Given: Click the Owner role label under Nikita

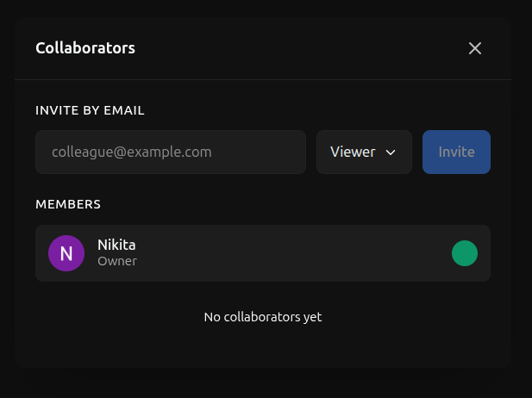Looking at the screenshot, I should [x=117, y=261].
